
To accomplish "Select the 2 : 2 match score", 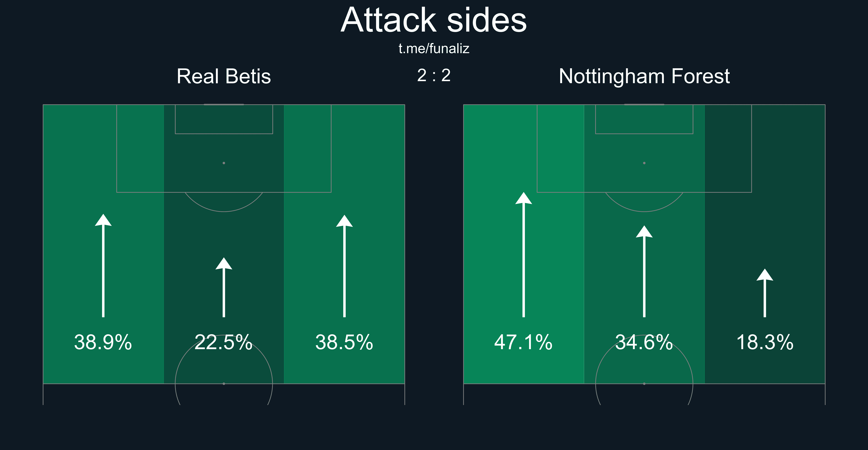I will pos(434,75).
